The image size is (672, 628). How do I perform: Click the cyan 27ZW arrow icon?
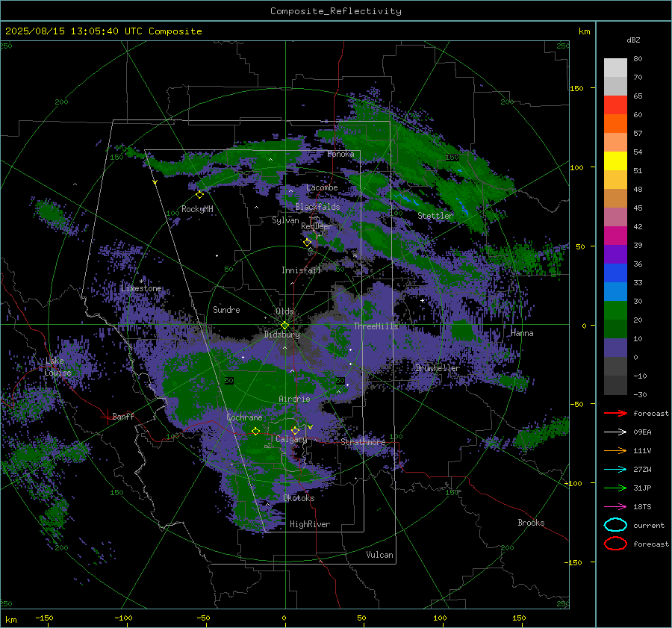click(x=615, y=470)
